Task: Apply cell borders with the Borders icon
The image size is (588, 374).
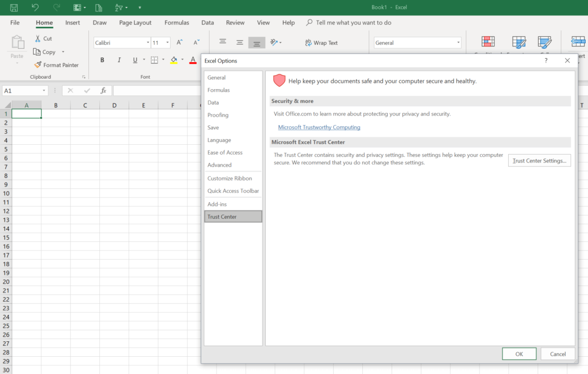Action: pyautogui.click(x=154, y=60)
